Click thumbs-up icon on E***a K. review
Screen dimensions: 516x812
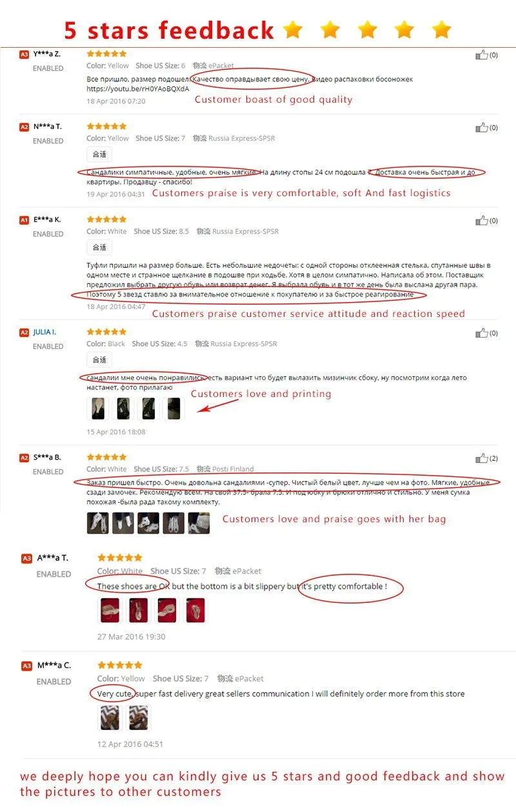click(481, 221)
